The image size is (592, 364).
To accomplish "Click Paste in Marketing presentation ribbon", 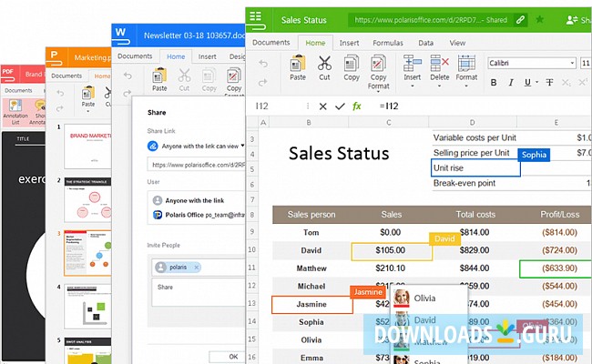I will 88,97.
